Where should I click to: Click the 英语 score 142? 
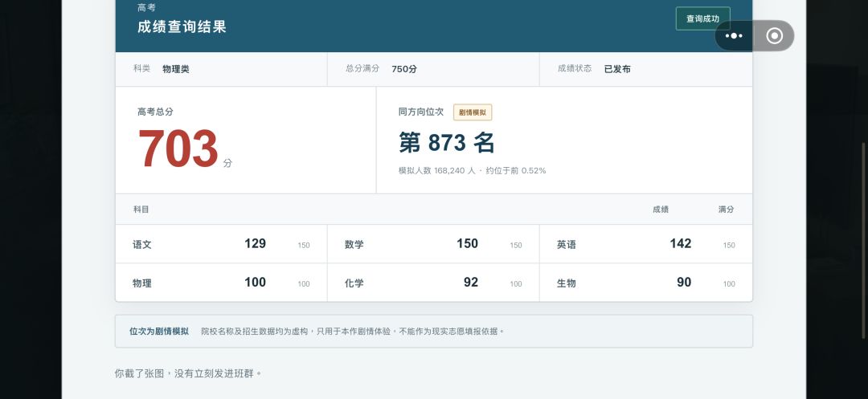pyautogui.click(x=681, y=244)
